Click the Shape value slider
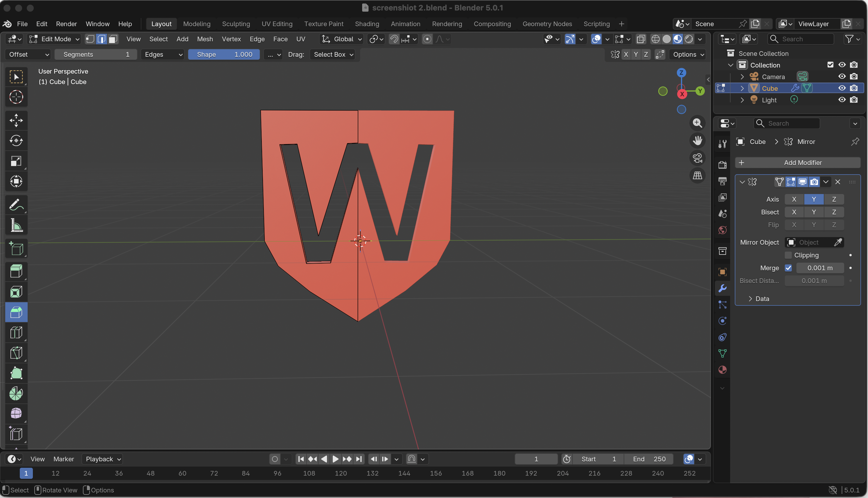The height and width of the screenshot is (498, 868). [224, 54]
